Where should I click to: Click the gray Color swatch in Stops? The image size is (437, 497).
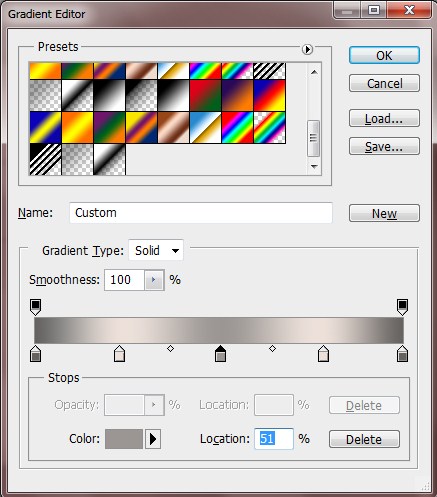pos(124,439)
